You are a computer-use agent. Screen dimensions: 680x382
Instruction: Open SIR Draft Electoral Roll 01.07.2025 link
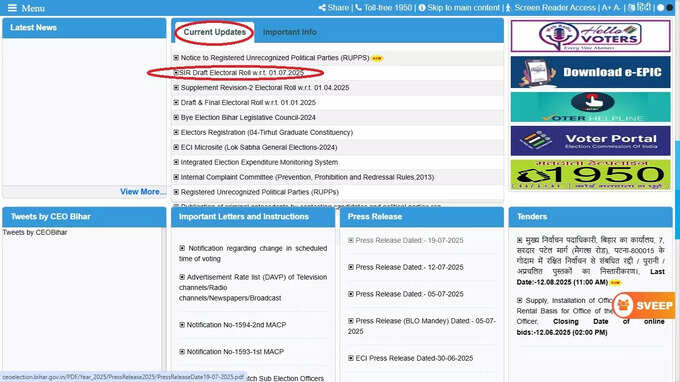pyautogui.click(x=242, y=73)
